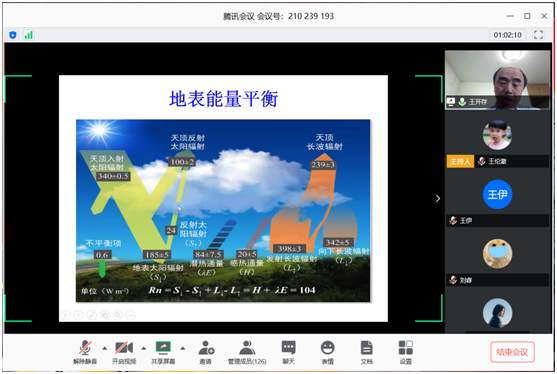The image size is (557, 374).
Task: Expand the arrow beside 解除静音
Action: (x=105, y=348)
